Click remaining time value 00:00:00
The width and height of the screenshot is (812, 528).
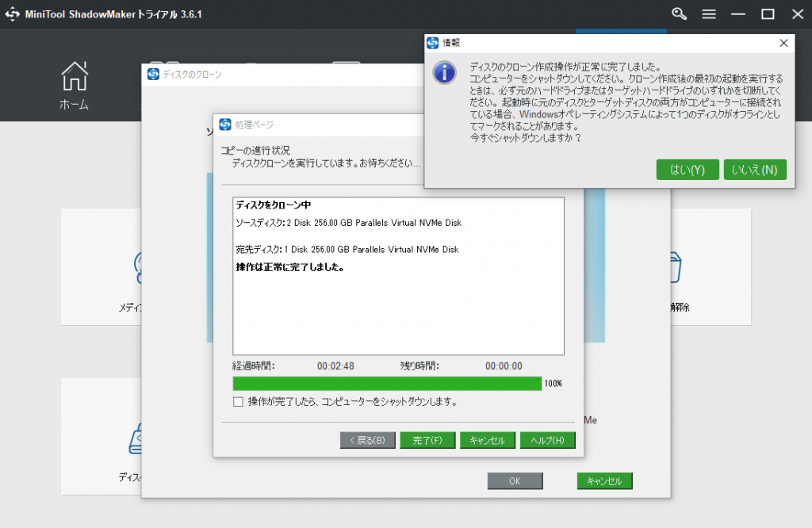tap(504, 366)
